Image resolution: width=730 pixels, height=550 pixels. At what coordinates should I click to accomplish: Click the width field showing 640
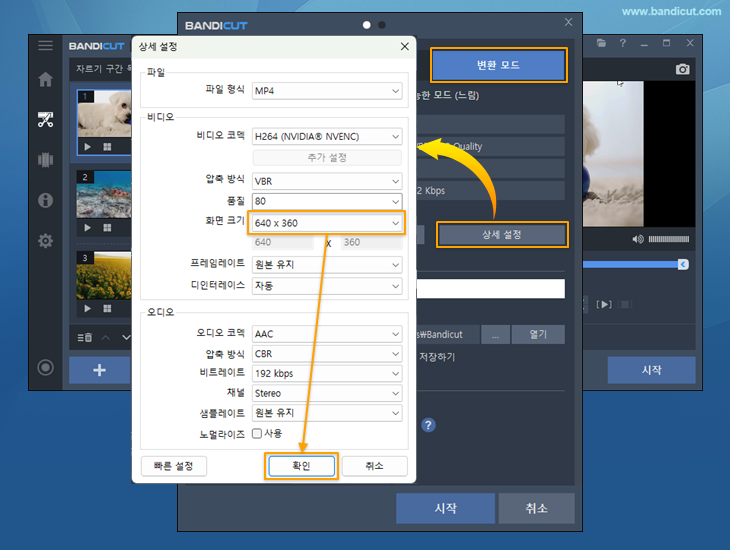[283, 242]
